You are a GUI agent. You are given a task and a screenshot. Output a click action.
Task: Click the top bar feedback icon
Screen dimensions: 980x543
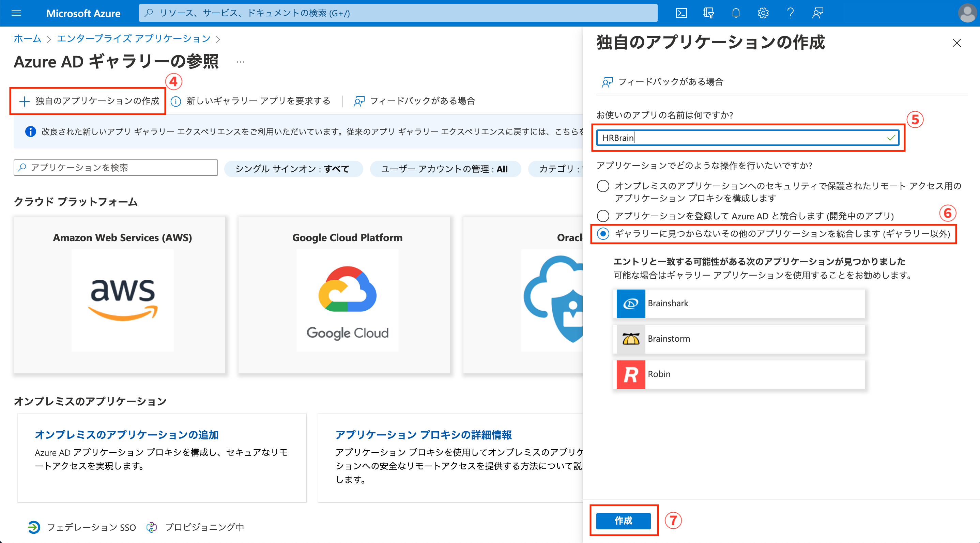[x=817, y=13]
